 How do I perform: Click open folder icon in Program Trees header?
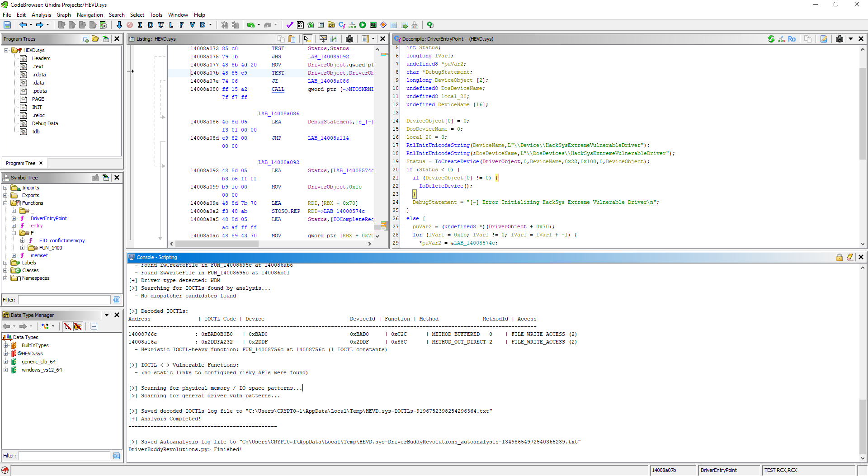click(95, 39)
